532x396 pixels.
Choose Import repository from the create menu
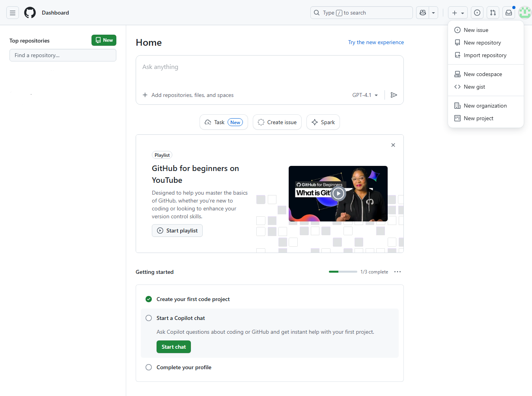click(485, 55)
